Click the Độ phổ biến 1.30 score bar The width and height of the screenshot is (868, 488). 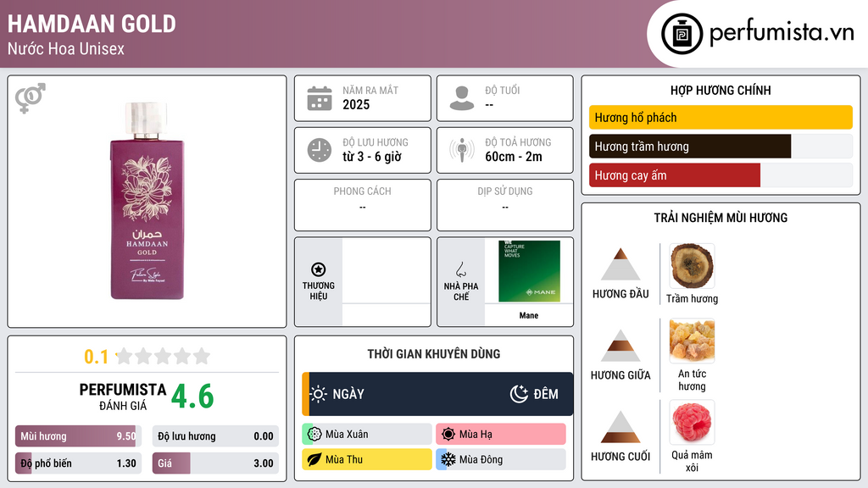tap(78, 463)
